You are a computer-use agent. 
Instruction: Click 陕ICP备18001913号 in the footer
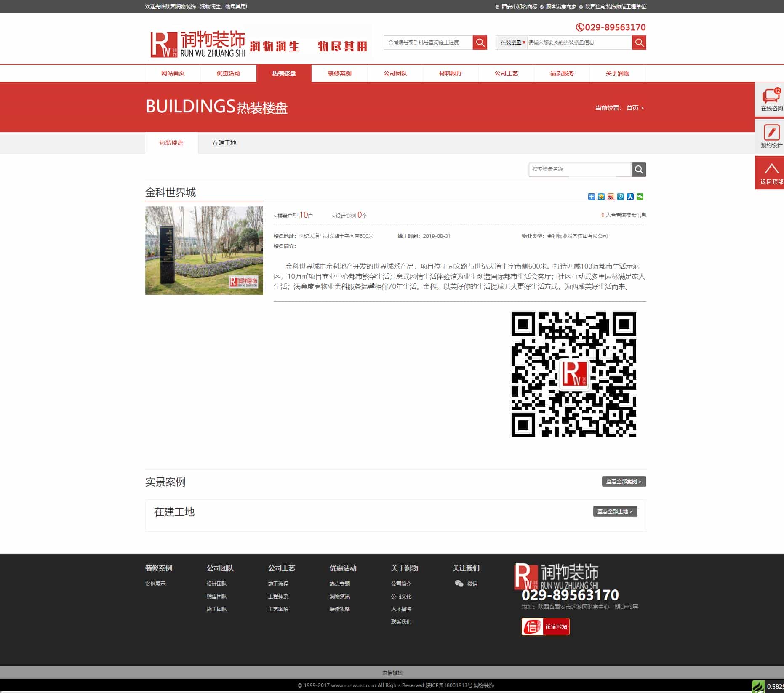click(x=449, y=685)
